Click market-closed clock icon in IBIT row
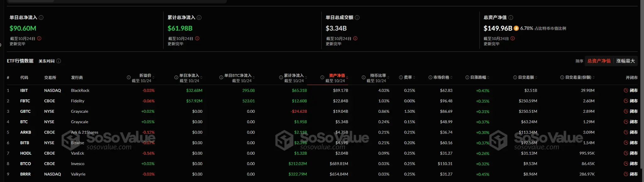Viewport: 644px width, 182px height. click(626, 90)
